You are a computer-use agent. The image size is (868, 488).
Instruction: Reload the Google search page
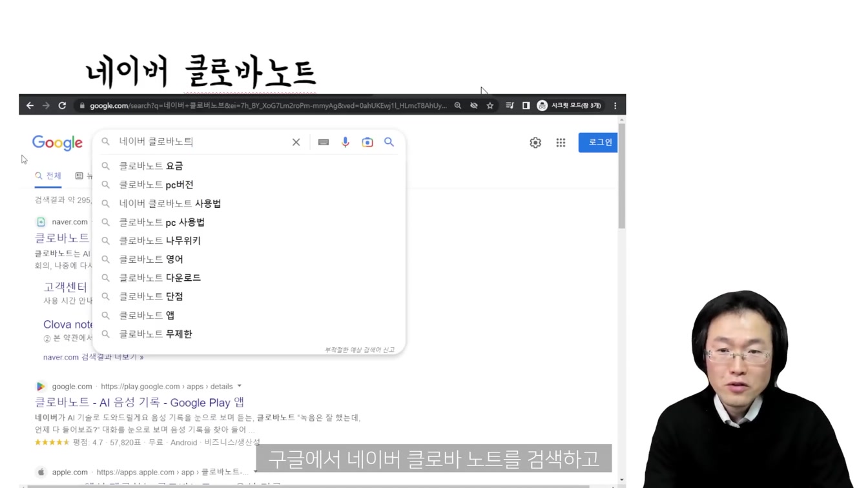pos(62,105)
